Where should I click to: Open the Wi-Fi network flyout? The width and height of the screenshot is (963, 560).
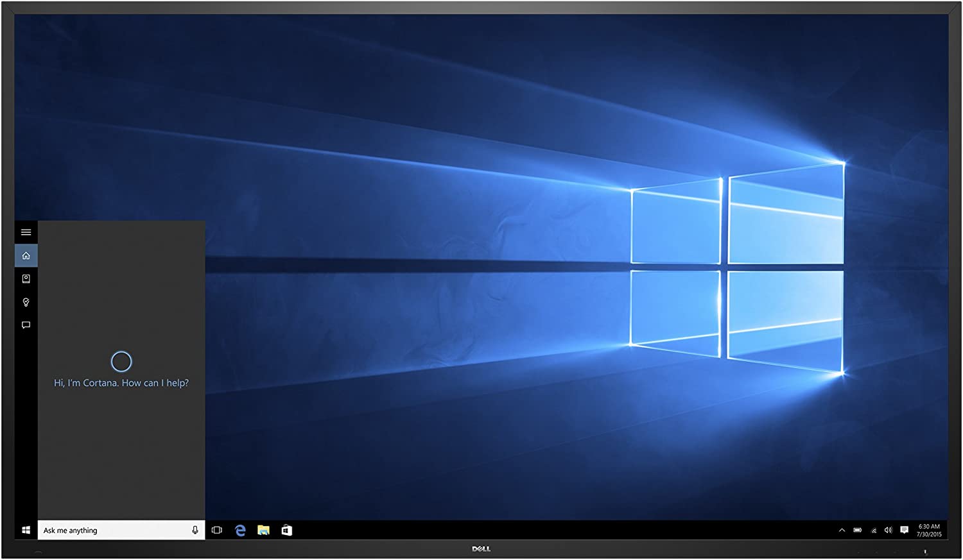tap(874, 530)
